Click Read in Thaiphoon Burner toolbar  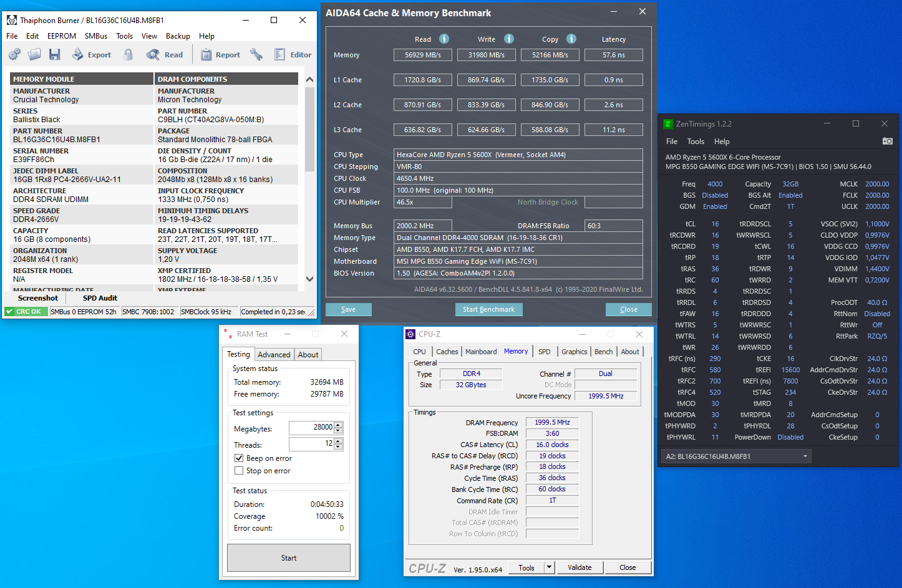pyautogui.click(x=165, y=55)
